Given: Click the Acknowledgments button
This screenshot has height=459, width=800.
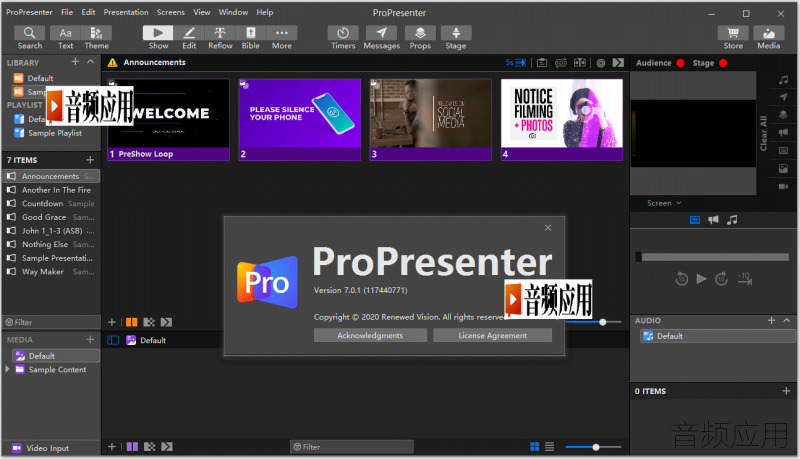Looking at the screenshot, I should tap(370, 335).
